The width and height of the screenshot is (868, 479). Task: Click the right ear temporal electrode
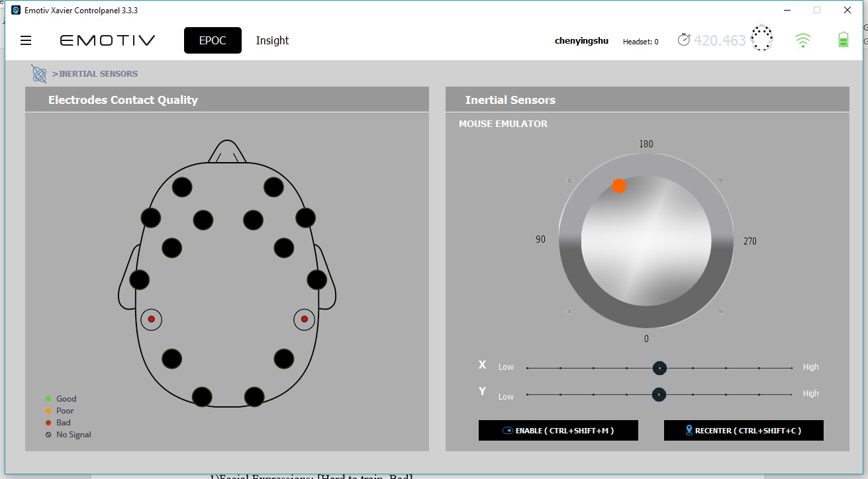pyautogui.click(x=316, y=280)
